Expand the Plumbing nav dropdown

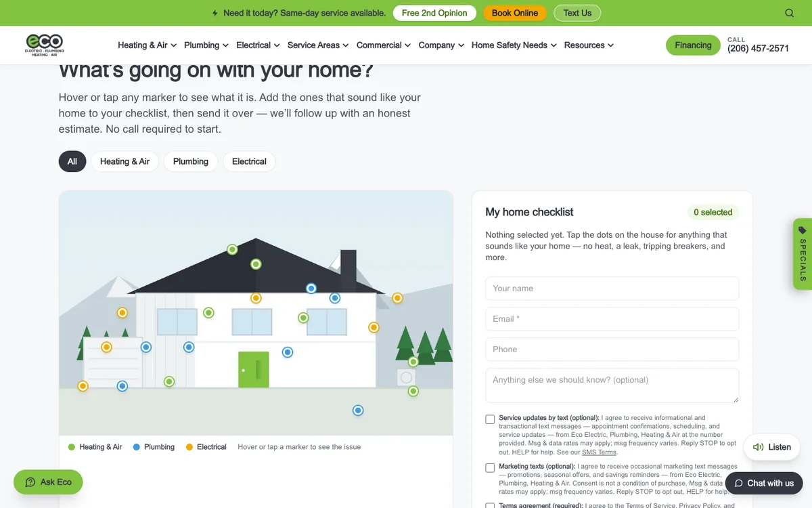click(x=206, y=45)
